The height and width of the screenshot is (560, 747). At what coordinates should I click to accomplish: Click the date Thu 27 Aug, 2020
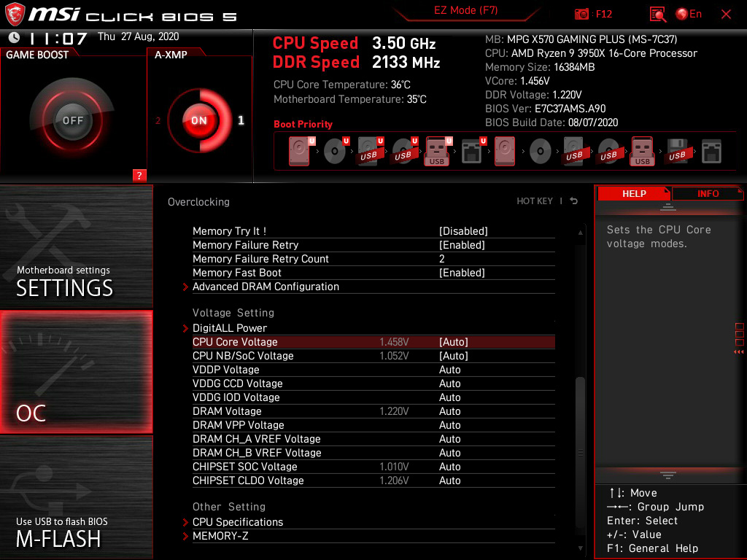tap(138, 36)
